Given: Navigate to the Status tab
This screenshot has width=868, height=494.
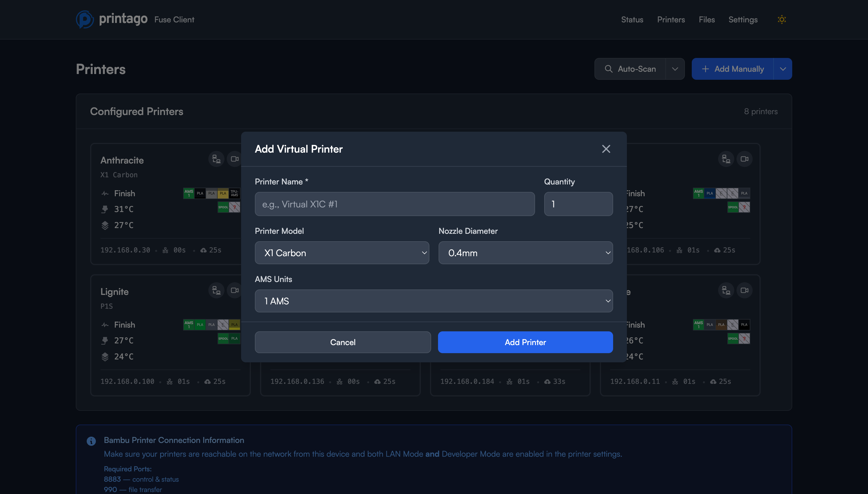Looking at the screenshot, I should tap(632, 19).
